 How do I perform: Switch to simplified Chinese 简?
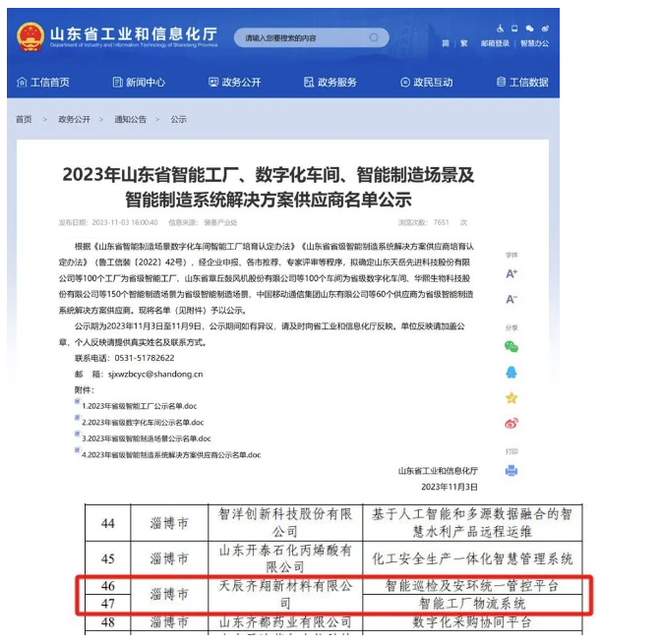(446, 43)
